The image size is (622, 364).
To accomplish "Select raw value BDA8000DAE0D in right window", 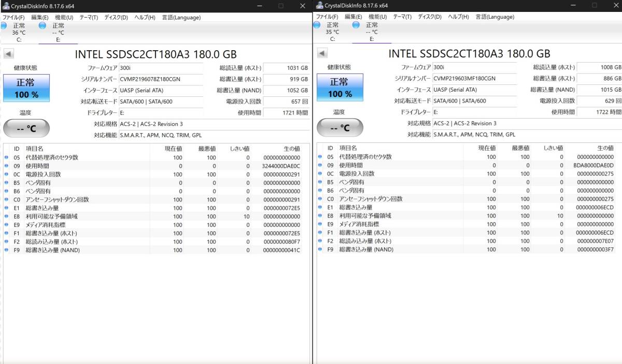I will coord(594,165).
